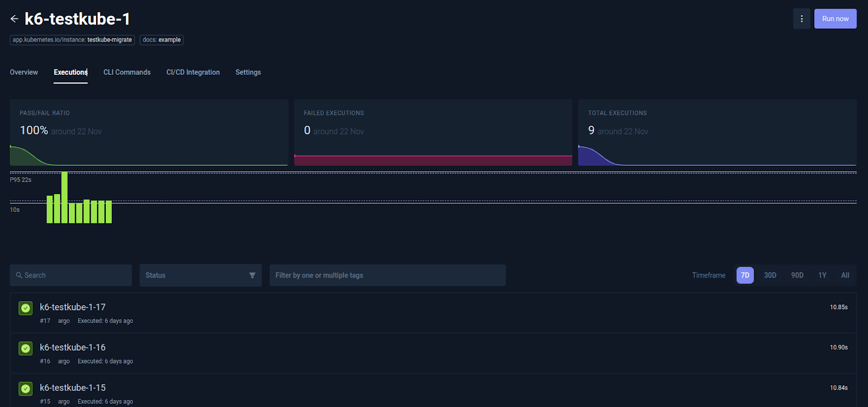Viewport: 868px width, 407px height.
Task: Click the docs: example label tag
Action: (x=162, y=40)
